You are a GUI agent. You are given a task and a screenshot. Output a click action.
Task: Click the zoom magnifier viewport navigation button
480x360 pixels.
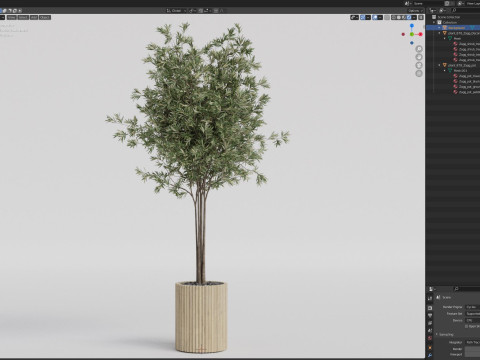pos(419,49)
